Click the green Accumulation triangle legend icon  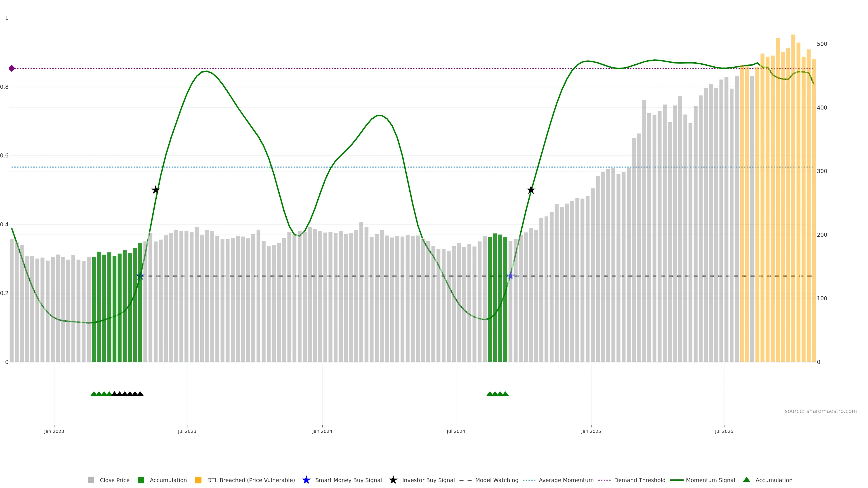[x=746, y=480]
